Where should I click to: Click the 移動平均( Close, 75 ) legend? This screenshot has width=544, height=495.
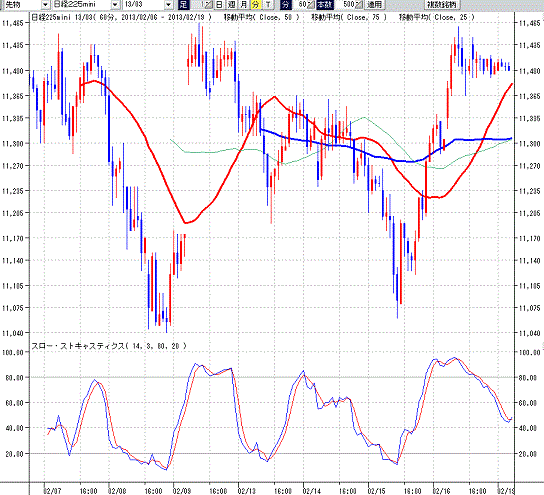[349, 17]
